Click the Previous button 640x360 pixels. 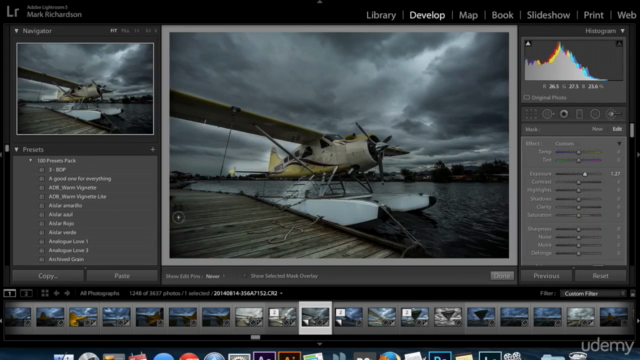pos(546,276)
